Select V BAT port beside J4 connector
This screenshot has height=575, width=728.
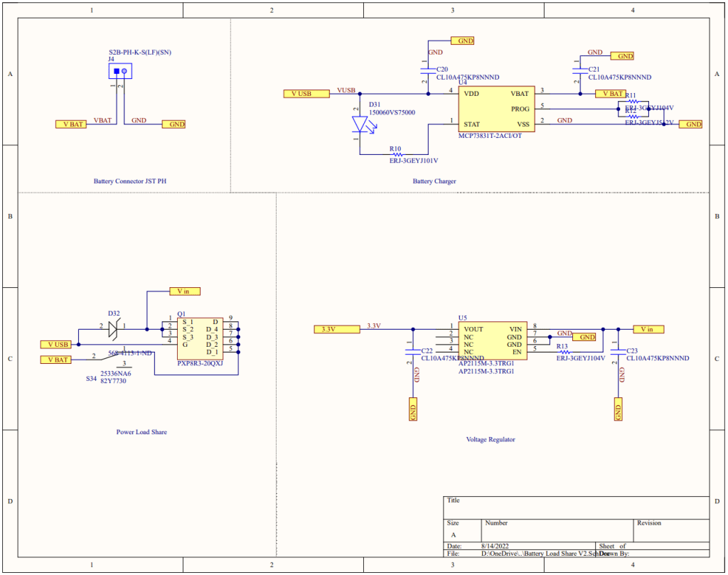tap(71, 124)
